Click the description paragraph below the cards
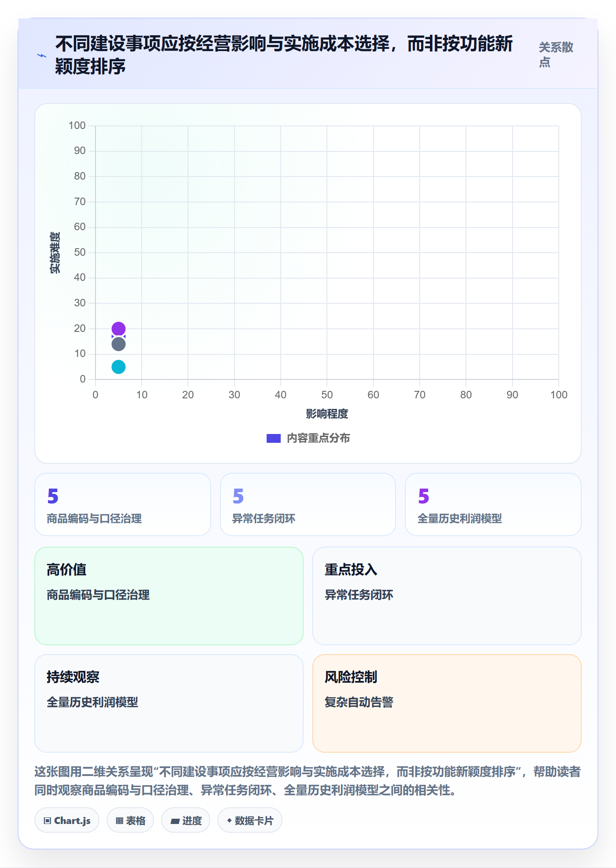 tap(308, 781)
